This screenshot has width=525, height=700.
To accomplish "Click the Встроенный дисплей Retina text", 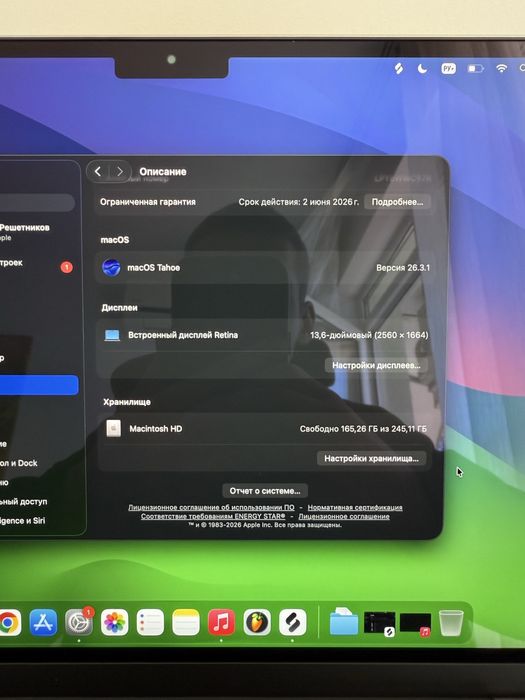I will (x=183, y=335).
